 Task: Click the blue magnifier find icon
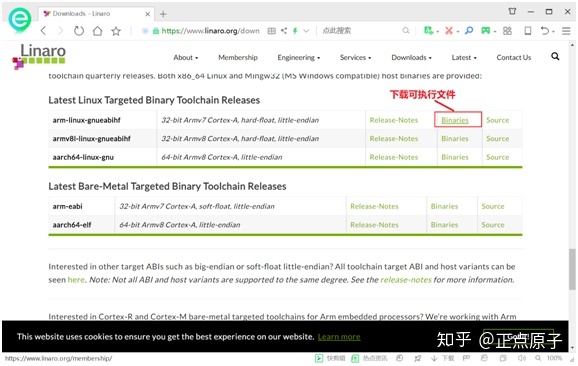pyautogui.click(x=469, y=31)
